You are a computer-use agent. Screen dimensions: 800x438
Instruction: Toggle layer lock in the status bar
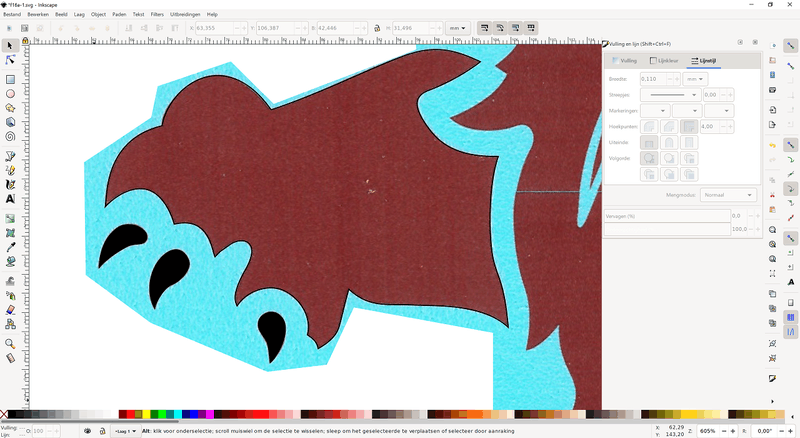click(102, 431)
